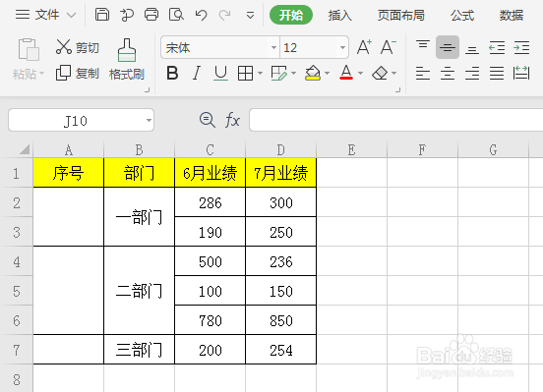Open the eraser clear dropdown arrow
The width and height of the screenshot is (543, 392).
(394, 74)
